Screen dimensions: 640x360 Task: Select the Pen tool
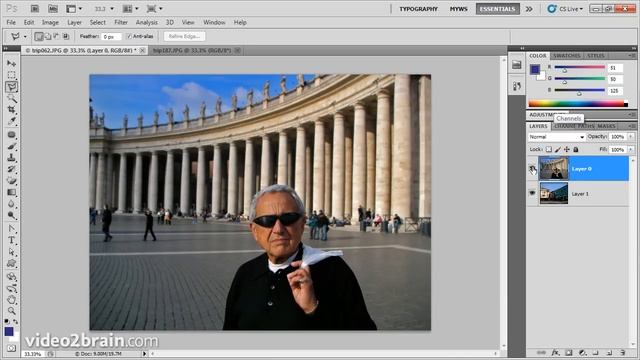(x=11, y=229)
